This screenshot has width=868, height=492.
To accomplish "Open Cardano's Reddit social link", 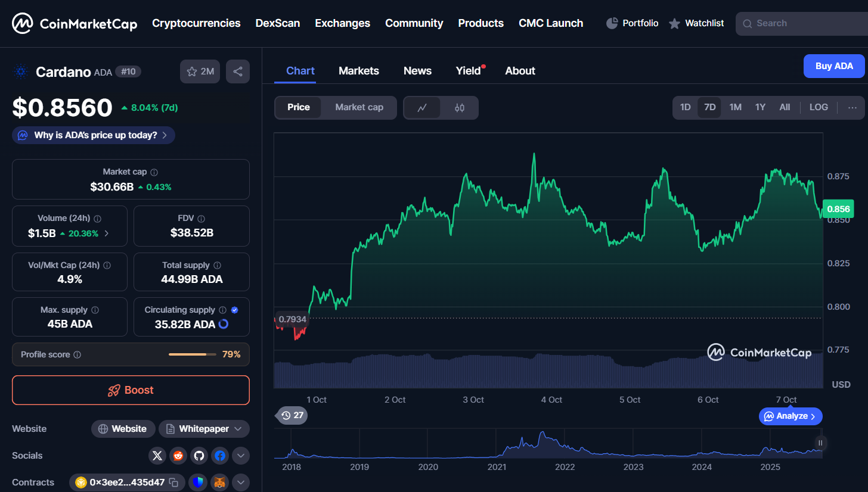I will tap(178, 456).
